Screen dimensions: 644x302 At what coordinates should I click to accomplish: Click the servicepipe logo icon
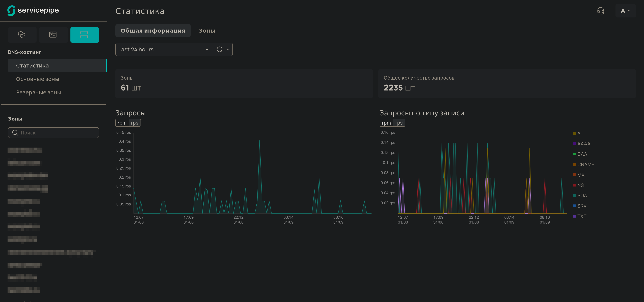11,11
